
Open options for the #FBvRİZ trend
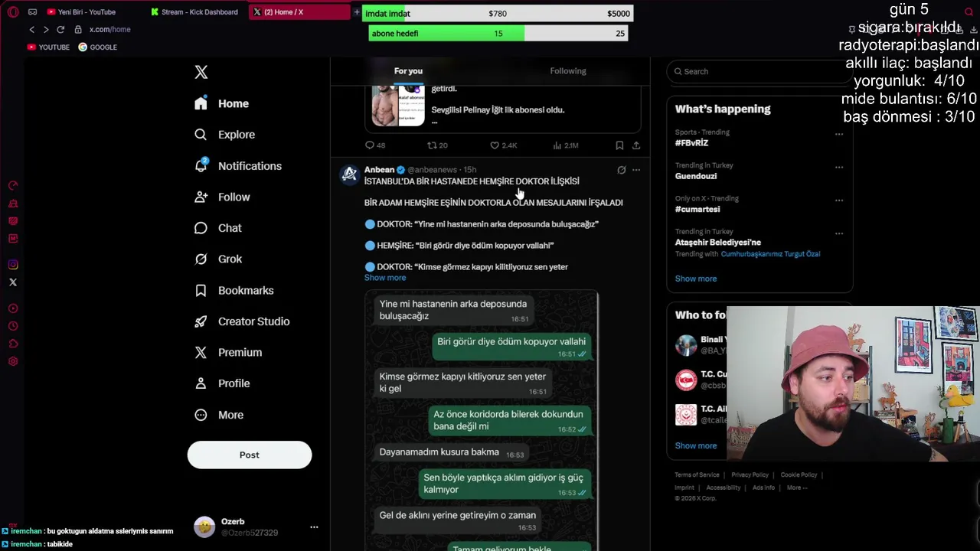839,134
